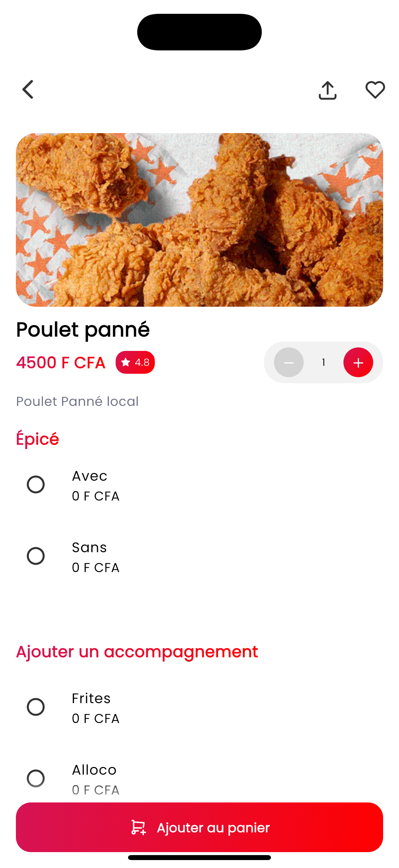
Task: Decrease quantity with the minus button
Action: click(x=288, y=362)
